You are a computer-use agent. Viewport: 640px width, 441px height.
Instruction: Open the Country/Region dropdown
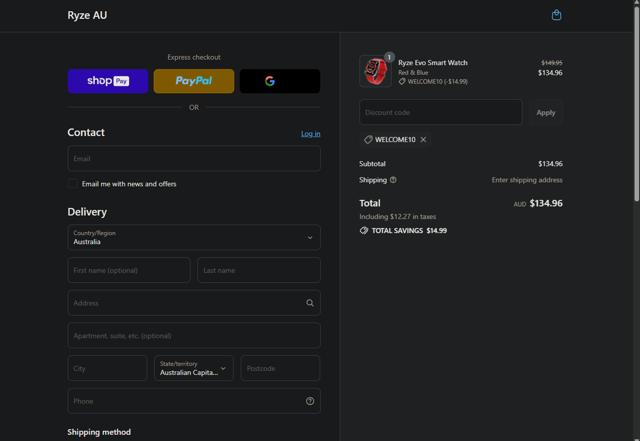194,237
